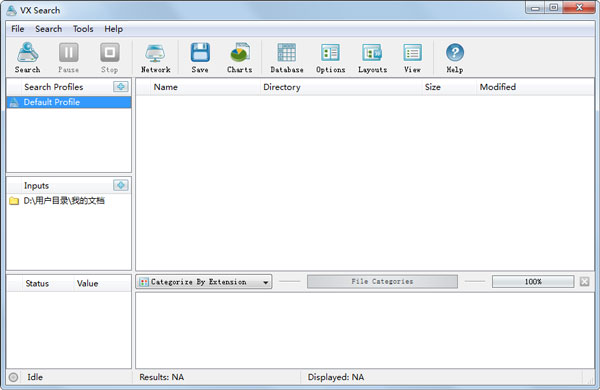Click the Displayed: NA status text
The image size is (600, 390).
(x=336, y=377)
